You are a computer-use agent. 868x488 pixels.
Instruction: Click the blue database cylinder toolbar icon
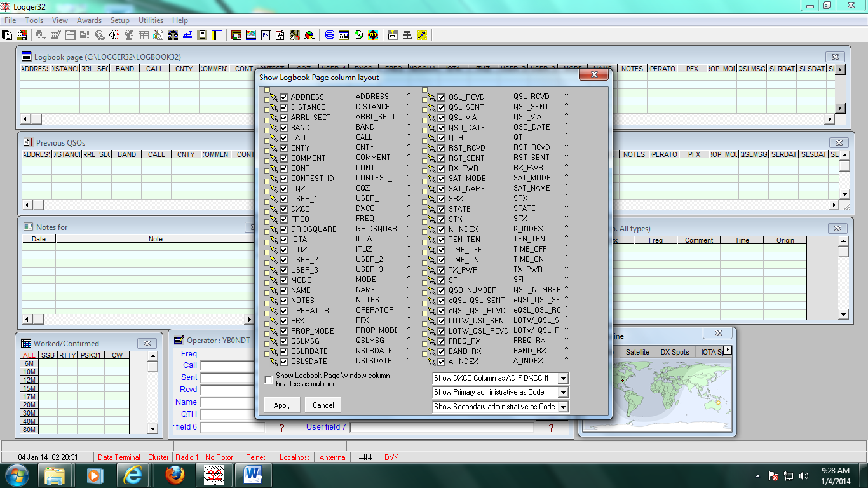coord(329,35)
